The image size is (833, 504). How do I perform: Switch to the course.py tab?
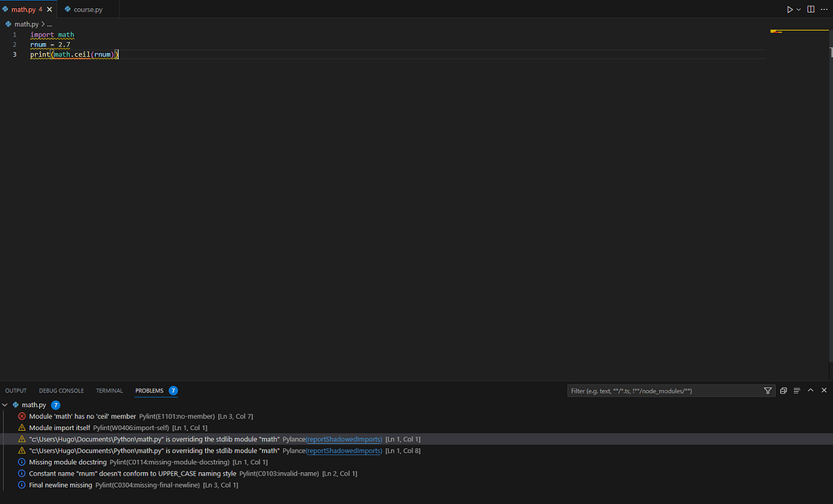pos(85,9)
